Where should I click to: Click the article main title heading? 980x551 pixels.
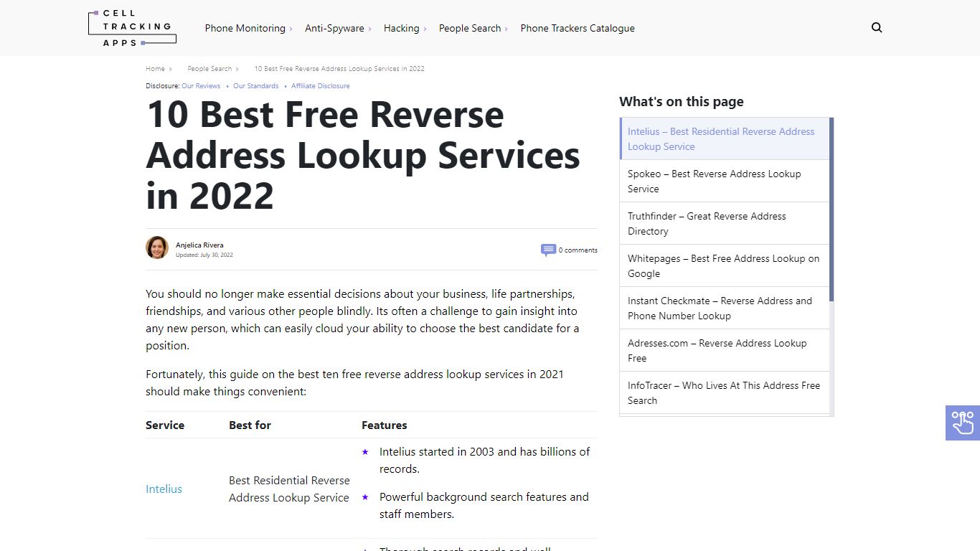363,155
